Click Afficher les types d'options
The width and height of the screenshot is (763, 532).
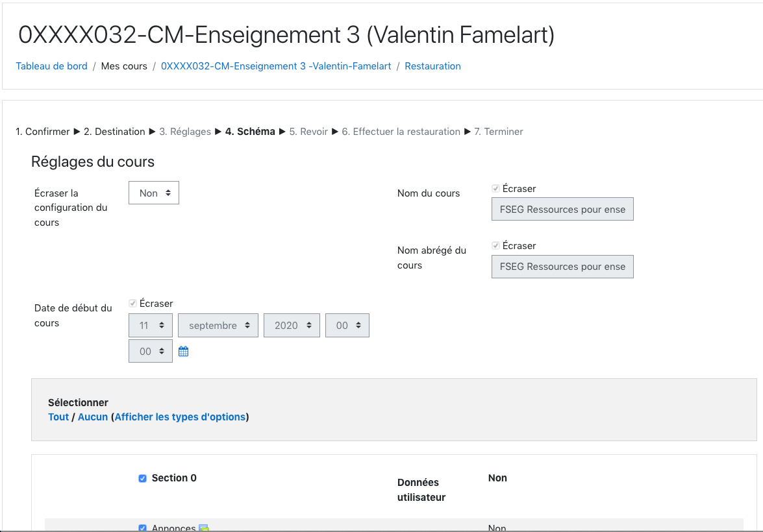(180, 417)
